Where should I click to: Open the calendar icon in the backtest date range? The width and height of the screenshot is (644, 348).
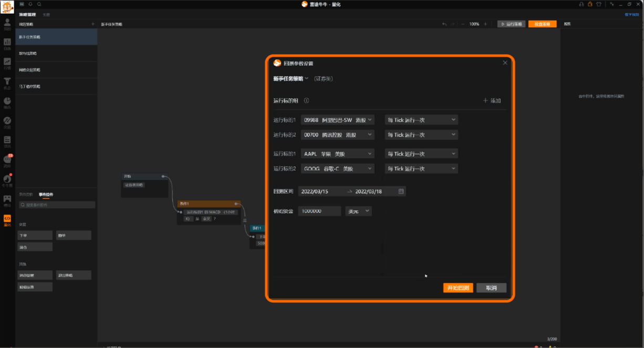401,192
